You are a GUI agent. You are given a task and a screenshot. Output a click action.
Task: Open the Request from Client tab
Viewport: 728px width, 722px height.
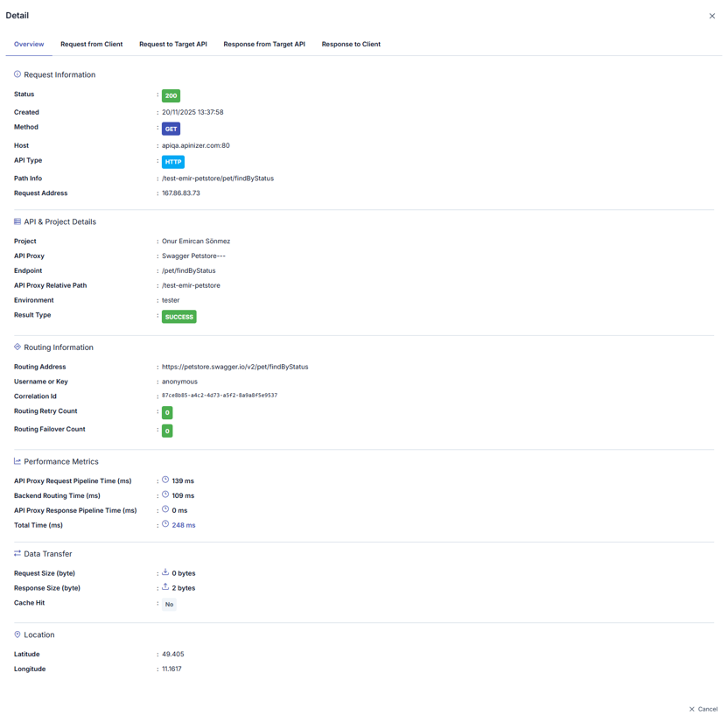(x=91, y=44)
